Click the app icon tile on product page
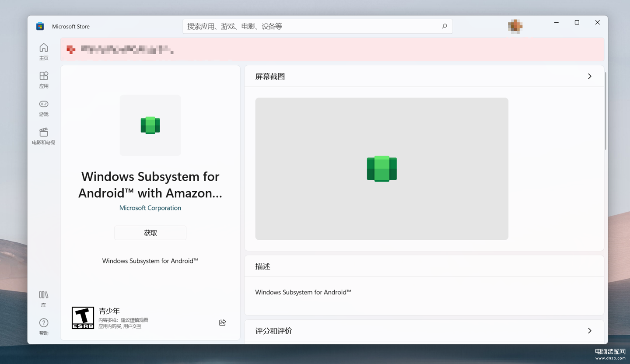 150,125
